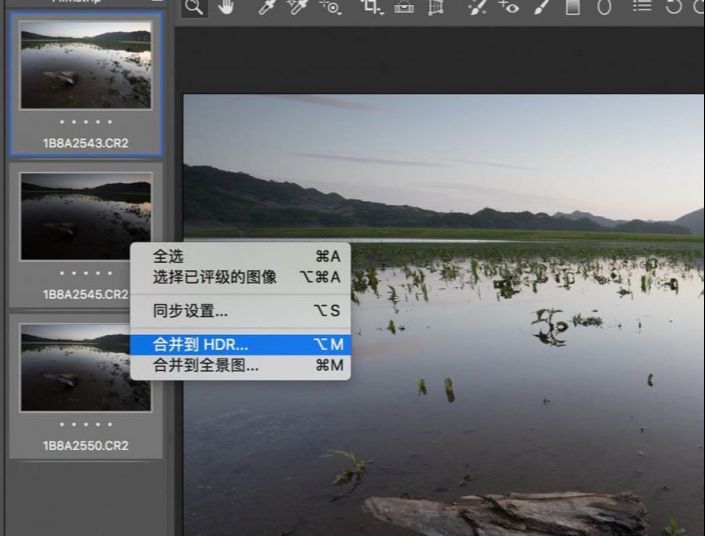Click 合并到 HDR... menu item
Screen dimensions: 705x536
241,345
